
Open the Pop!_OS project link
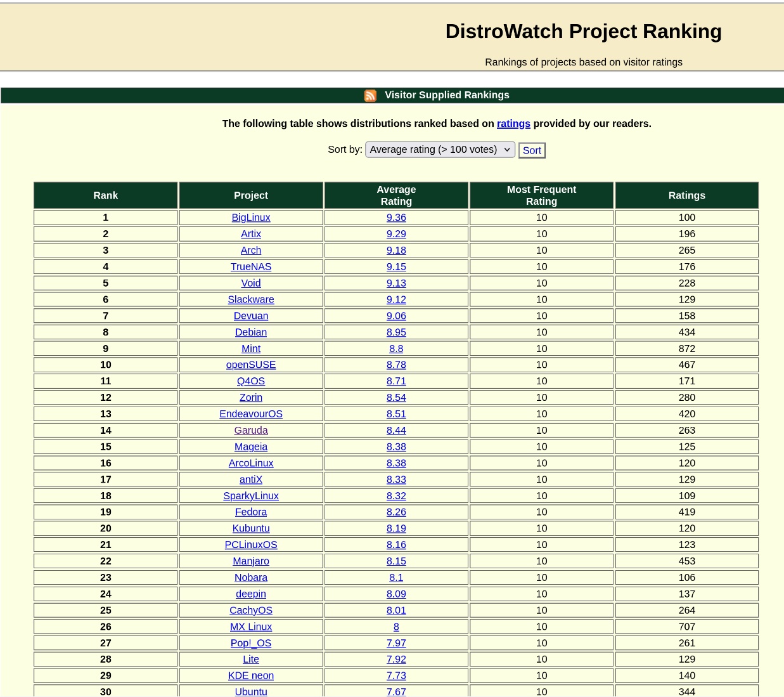(x=251, y=644)
